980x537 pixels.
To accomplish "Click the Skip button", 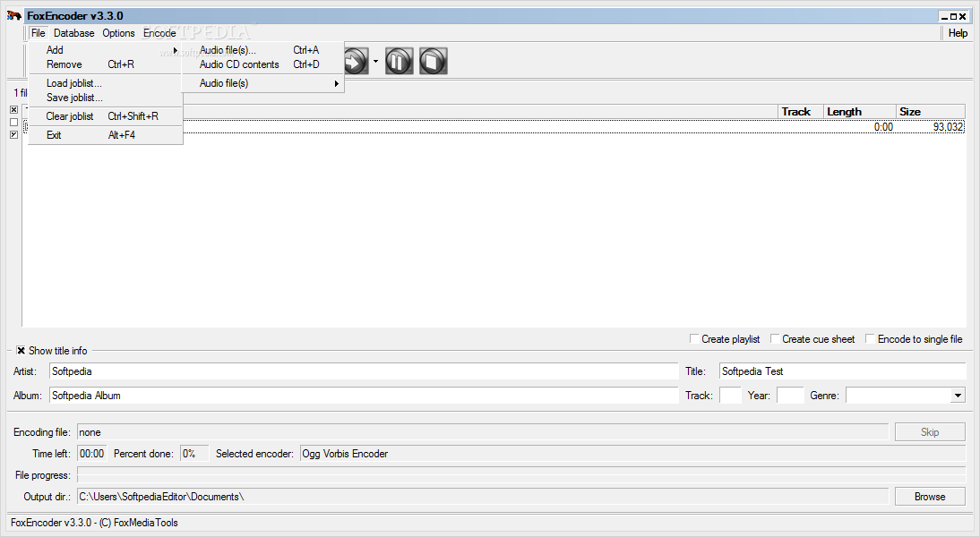I will [929, 432].
